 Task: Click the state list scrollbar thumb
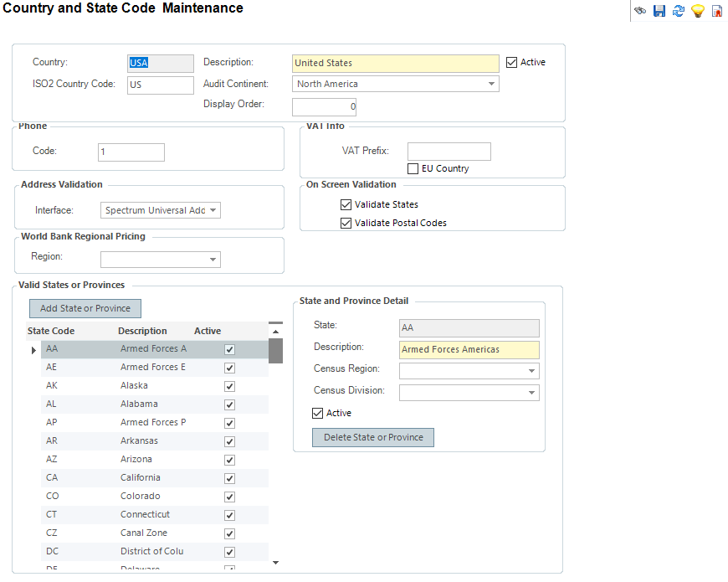coord(276,351)
